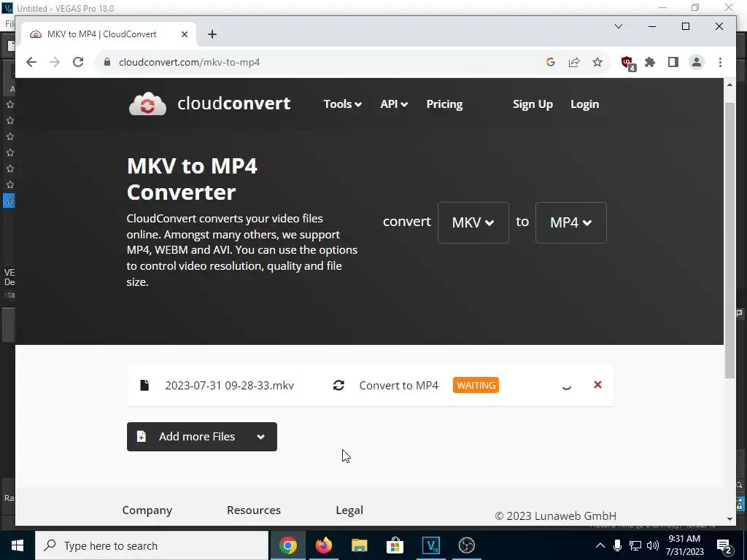747x560 pixels.
Task: Open the Chrome three-dot menu
Action: tap(720, 62)
